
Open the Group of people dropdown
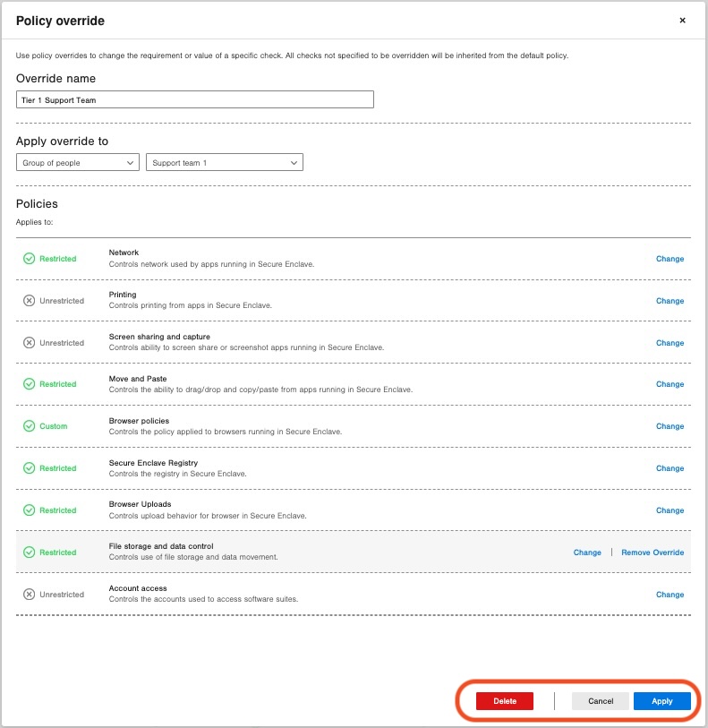[x=78, y=162]
